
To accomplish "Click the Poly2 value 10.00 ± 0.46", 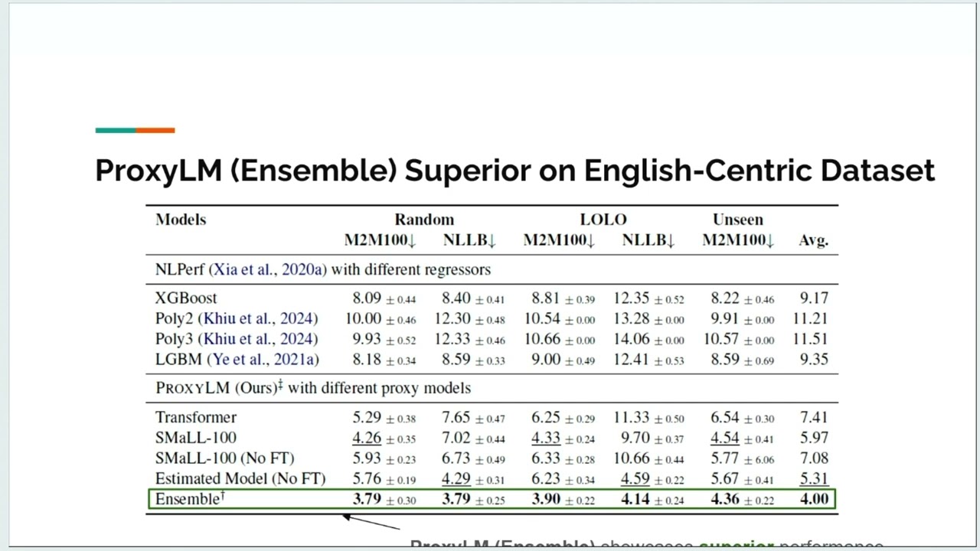I will (x=381, y=318).
